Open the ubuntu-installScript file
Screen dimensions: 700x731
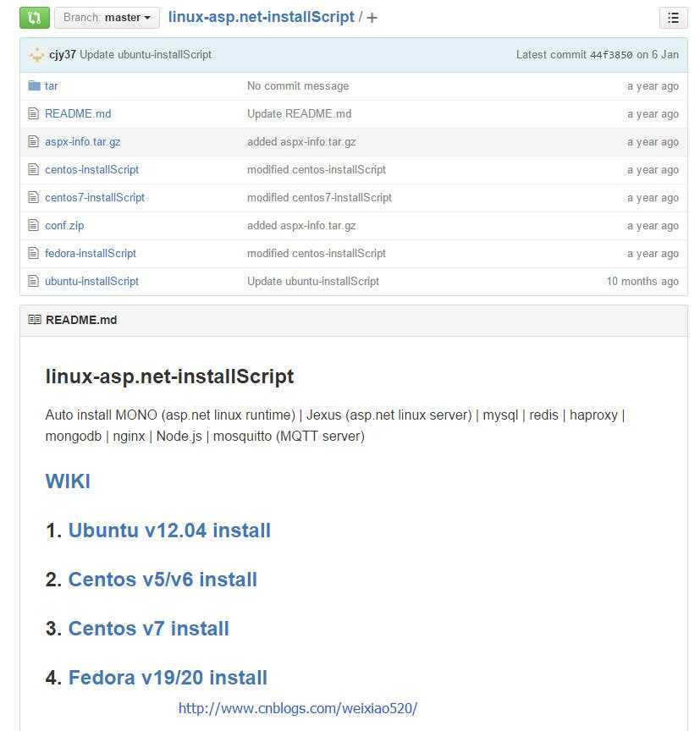92,282
